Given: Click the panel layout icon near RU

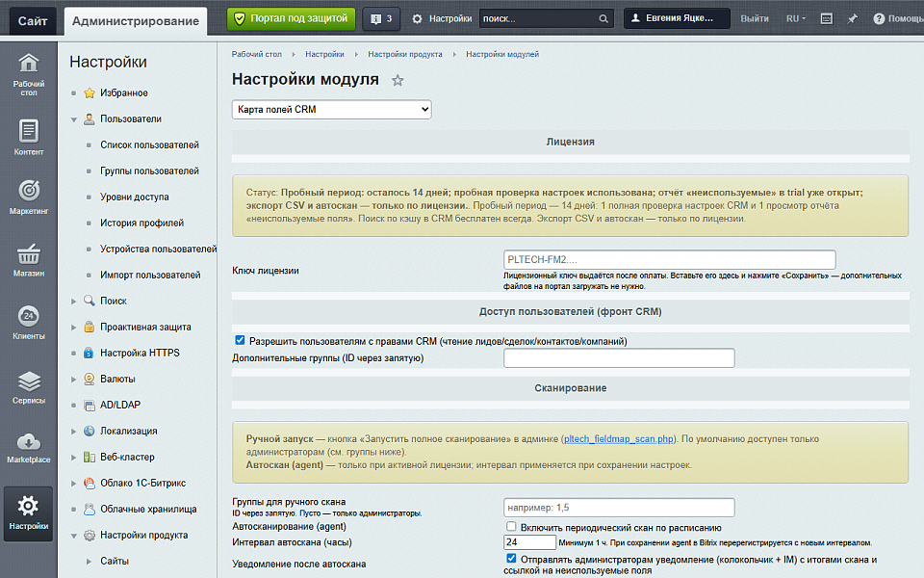Looking at the screenshot, I should [x=826, y=19].
